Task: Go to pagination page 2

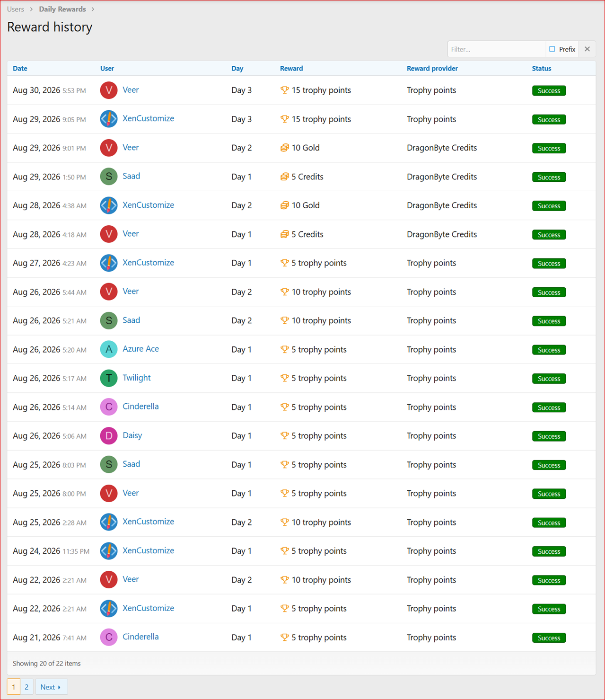Action: [26, 687]
